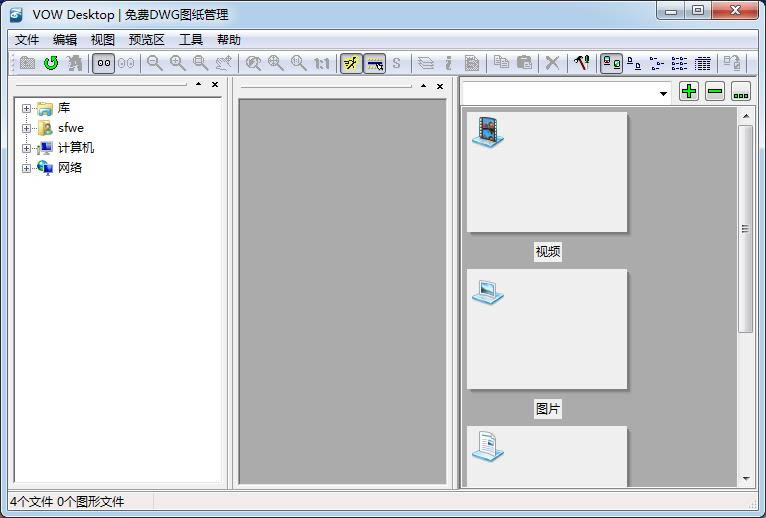The width and height of the screenshot is (766, 518).
Task: Select the pan hand tool icon
Action: [x=224, y=63]
